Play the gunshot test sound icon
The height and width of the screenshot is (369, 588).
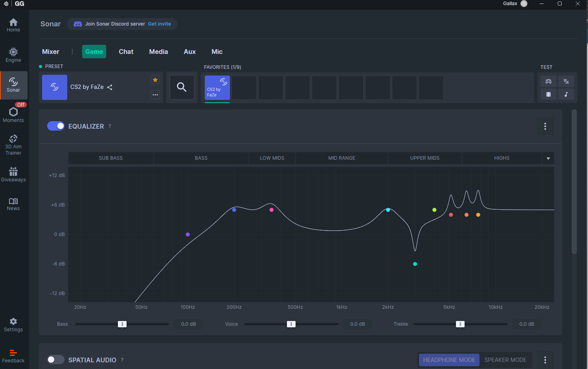tap(566, 81)
